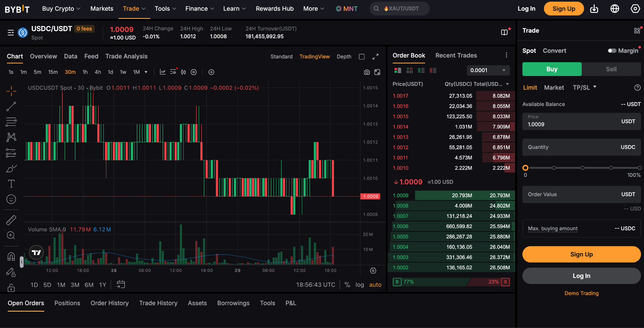Image resolution: width=644 pixels, height=328 pixels.
Task: Open the Demo Trading link
Action: [581, 293]
